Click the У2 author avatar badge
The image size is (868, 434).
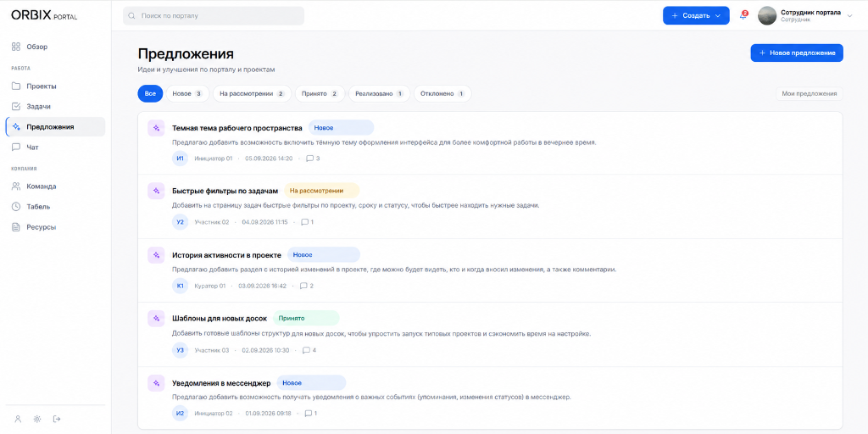click(x=180, y=222)
